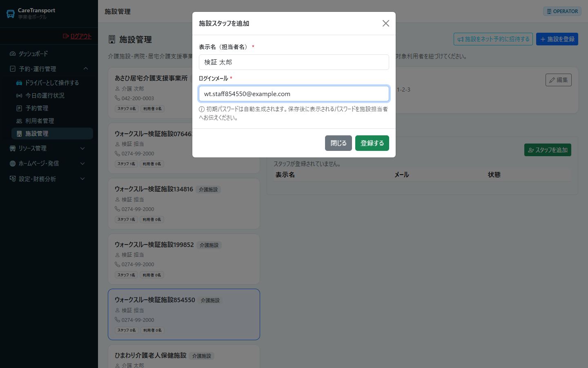Screen dimensions: 588x368
Task: Click the OPERATOR badge
Action: coord(562,11)
